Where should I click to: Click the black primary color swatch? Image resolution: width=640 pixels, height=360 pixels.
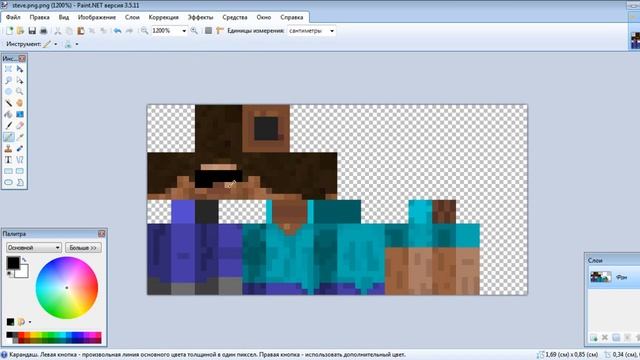pos(13,263)
